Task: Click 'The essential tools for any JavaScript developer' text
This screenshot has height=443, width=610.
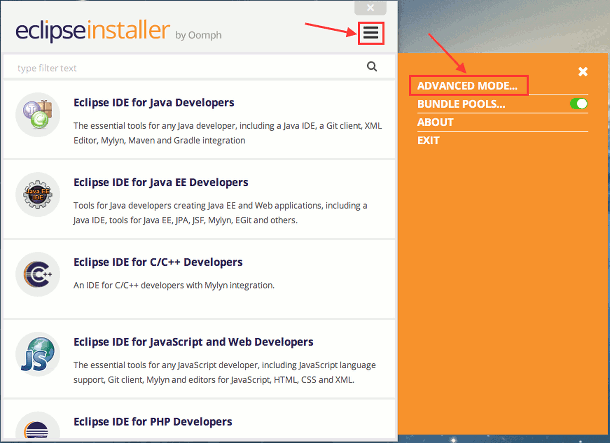Action: (x=224, y=372)
